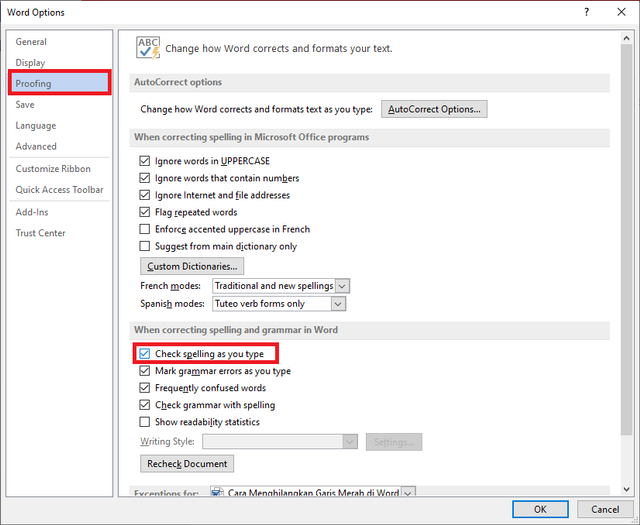Open the Writing Style dropdown

point(349,442)
